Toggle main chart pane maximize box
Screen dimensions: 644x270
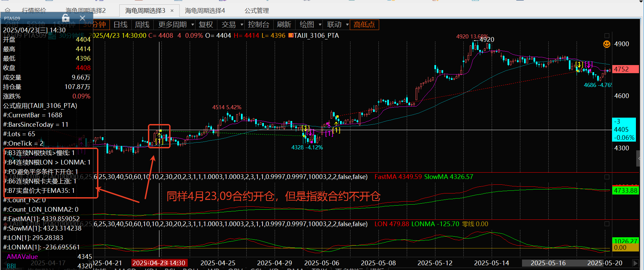coord(607,35)
